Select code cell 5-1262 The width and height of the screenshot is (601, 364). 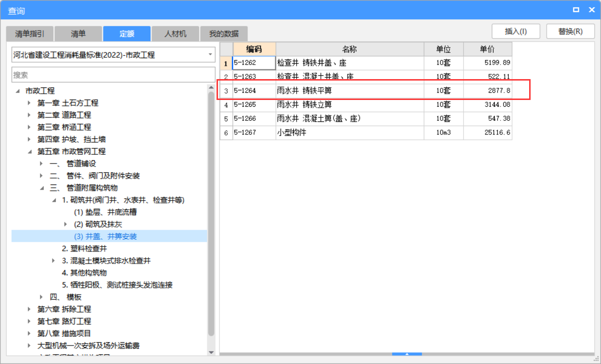click(x=254, y=63)
